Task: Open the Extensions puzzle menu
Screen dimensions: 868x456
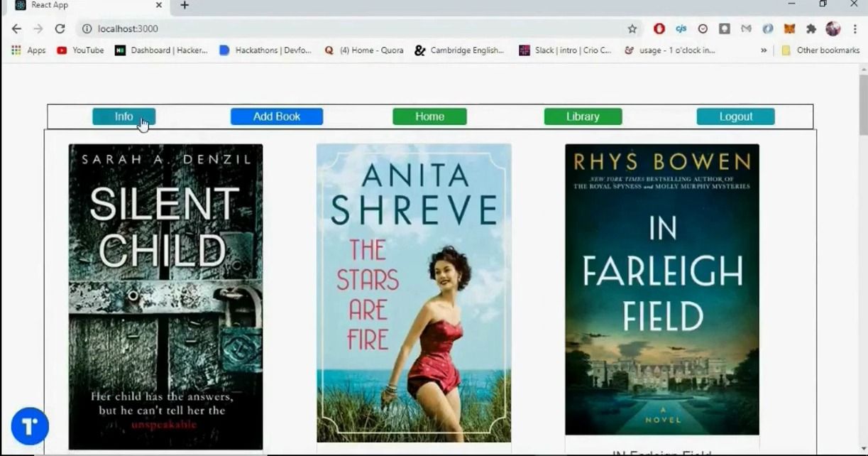Action: coord(811,29)
